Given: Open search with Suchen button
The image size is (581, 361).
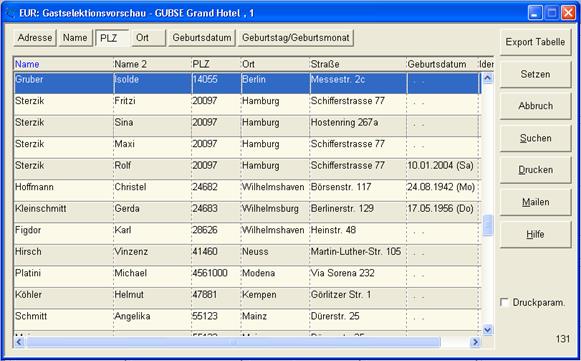Looking at the screenshot, I should 535,138.
